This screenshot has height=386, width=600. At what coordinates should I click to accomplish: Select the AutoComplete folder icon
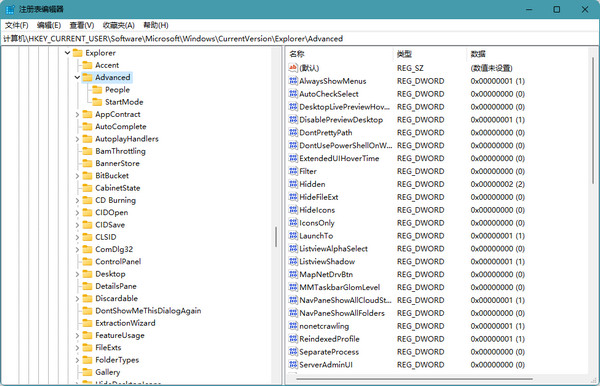[88, 126]
